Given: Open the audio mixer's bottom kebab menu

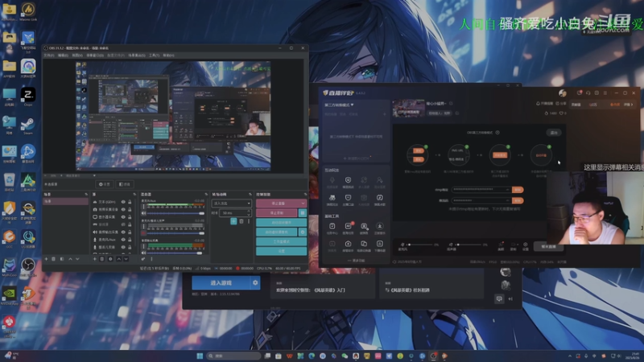Looking at the screenshot, I should 151,259.
